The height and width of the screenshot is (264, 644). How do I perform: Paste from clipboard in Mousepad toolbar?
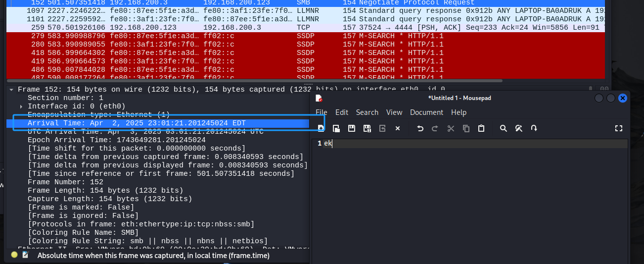pyautogui.click(x=481, y=128)
